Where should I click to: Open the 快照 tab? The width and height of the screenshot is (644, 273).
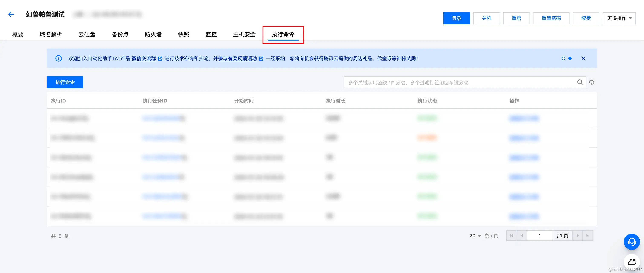tap(184, 34)
